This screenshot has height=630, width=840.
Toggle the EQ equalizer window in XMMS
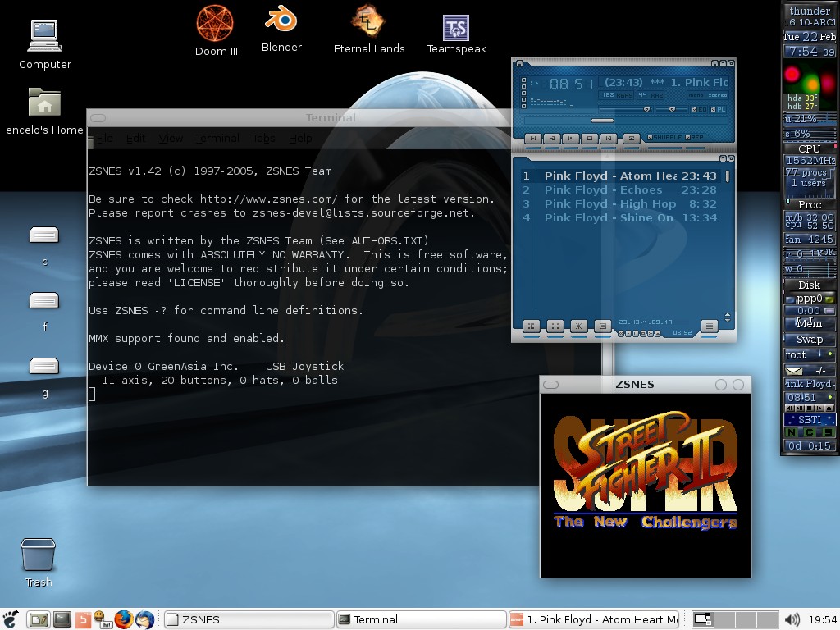click(699, 109)
